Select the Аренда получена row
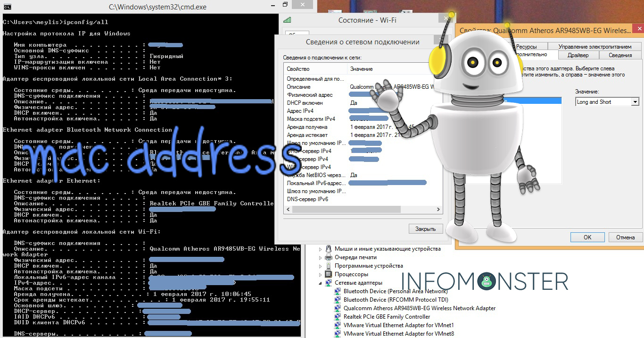644x338 pixels. coord(363,127)
